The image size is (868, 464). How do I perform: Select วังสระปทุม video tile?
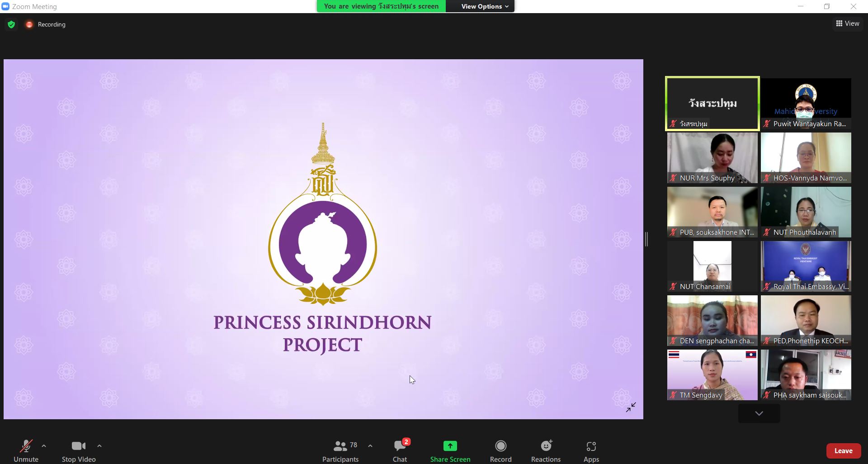[x=712, y=104]
